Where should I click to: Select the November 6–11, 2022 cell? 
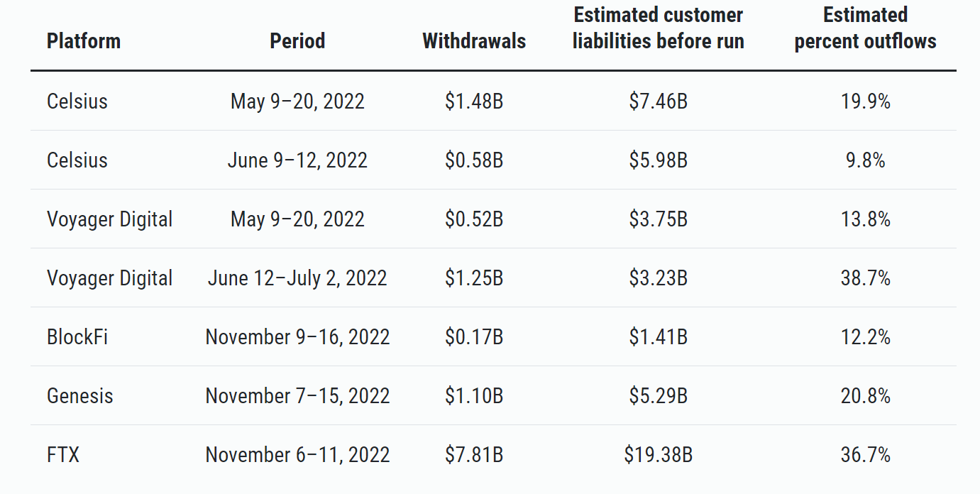tap(297, 455)
